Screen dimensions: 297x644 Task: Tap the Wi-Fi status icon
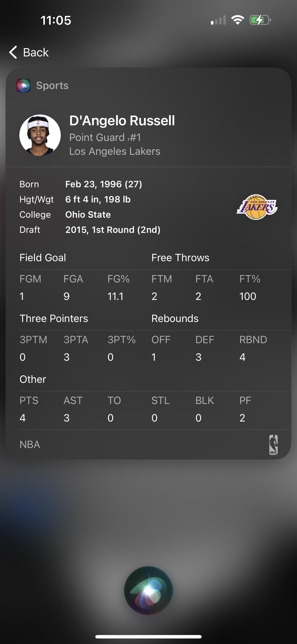(238, 20)
